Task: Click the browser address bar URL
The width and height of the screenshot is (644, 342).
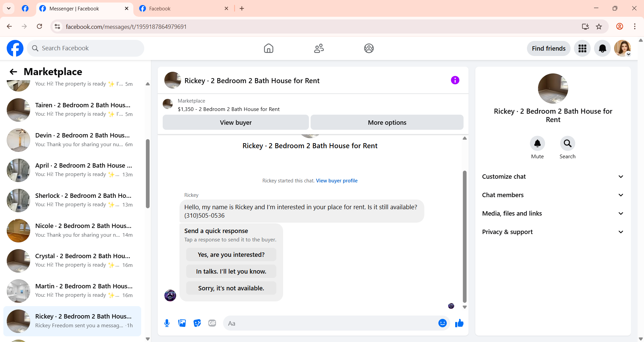Action: point(126,26)
